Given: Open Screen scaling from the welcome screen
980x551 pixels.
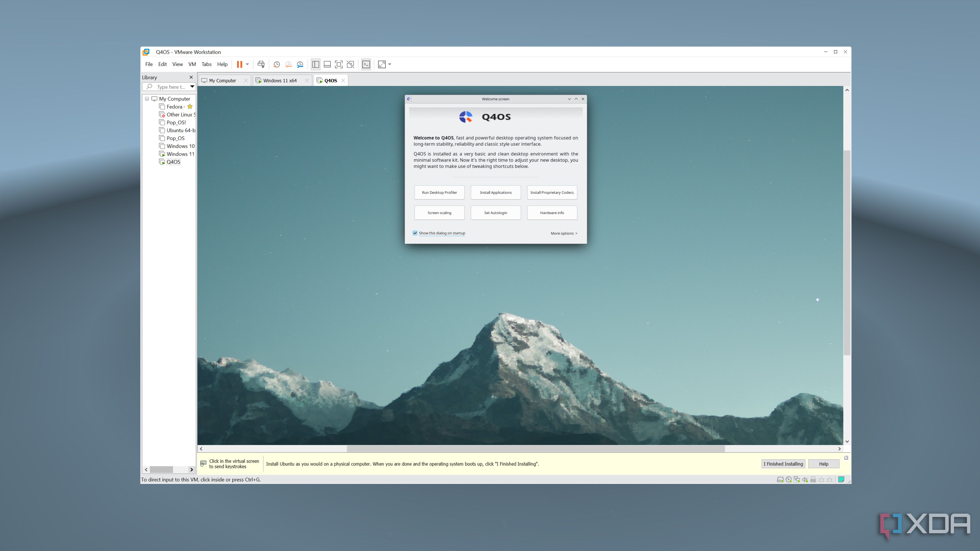Looking at the screenshot, I should click(x=439, y=213).
